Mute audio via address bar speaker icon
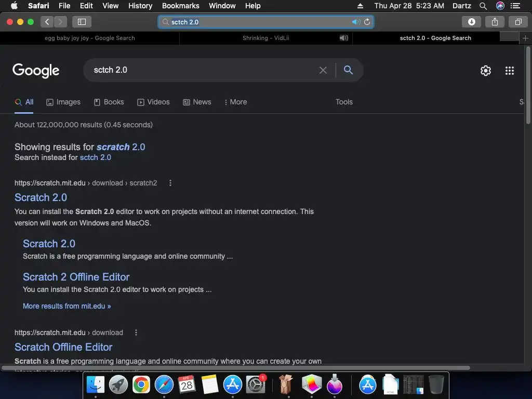 [355, 22]
